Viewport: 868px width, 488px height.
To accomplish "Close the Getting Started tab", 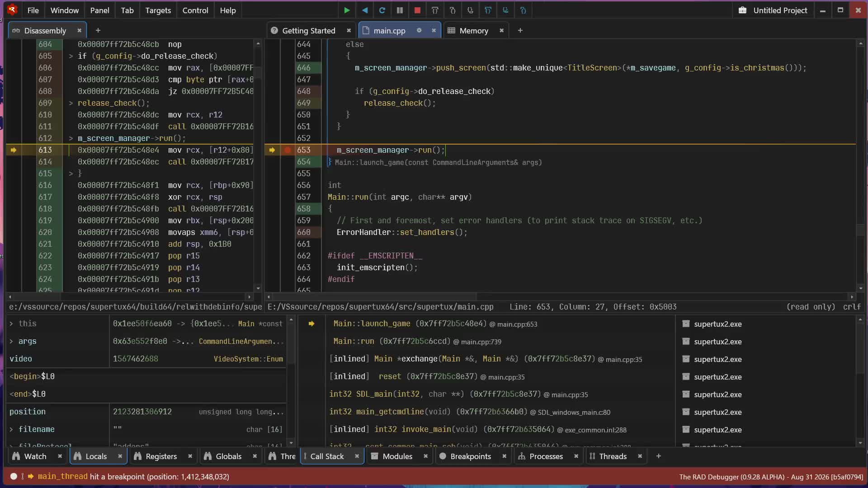I will (349, 30).
